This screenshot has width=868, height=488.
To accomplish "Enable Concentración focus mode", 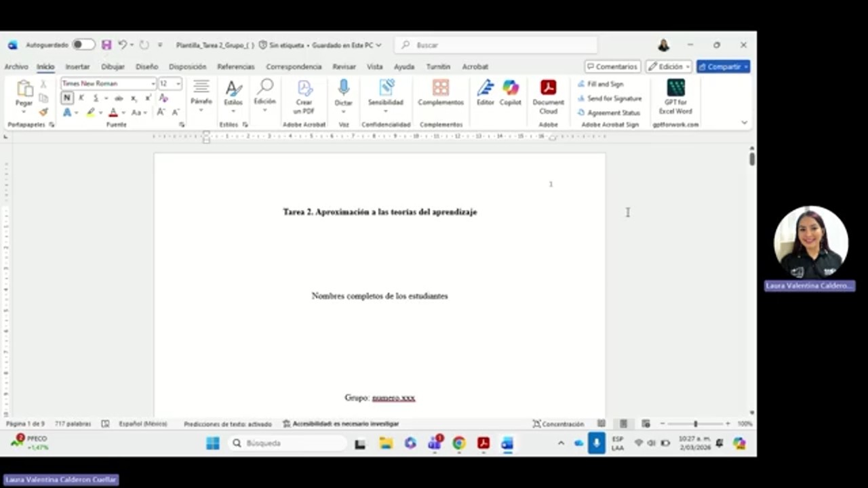I will tap(558, 424).
